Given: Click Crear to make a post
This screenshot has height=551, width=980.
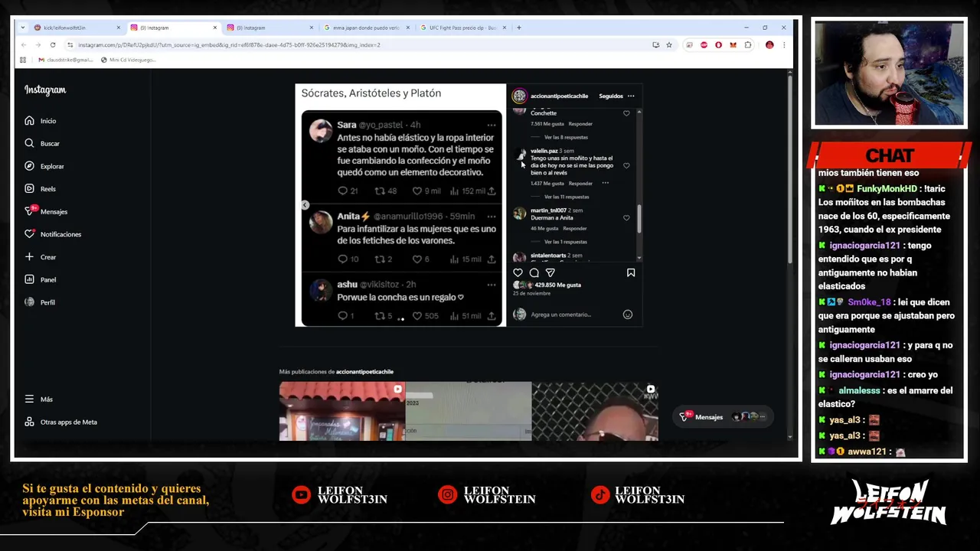Looking at the screenshot, I should 40,257.
